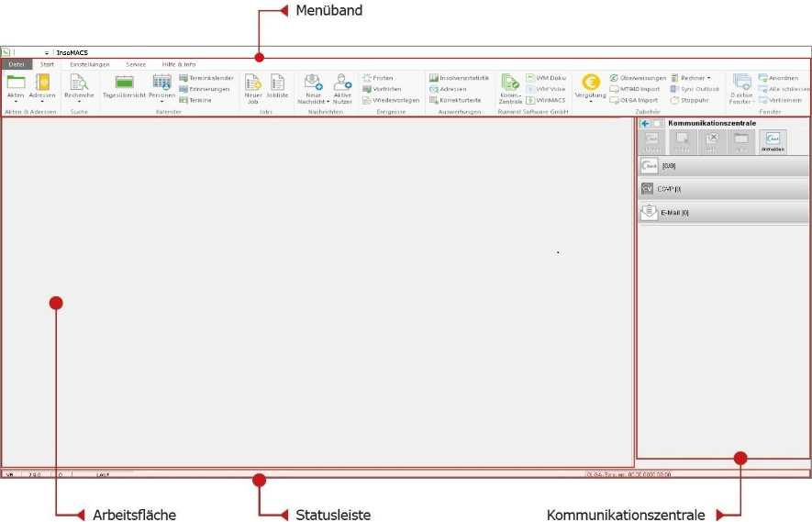Expand the Personen dropdown
The height and width of the screenshot is (522, 812).
coord(161,102)
